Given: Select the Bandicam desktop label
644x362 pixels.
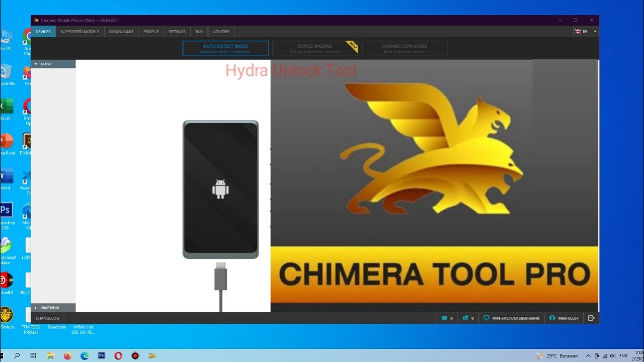Looking at the screenshot, I should pyautogui.click(x=57, y=327).
